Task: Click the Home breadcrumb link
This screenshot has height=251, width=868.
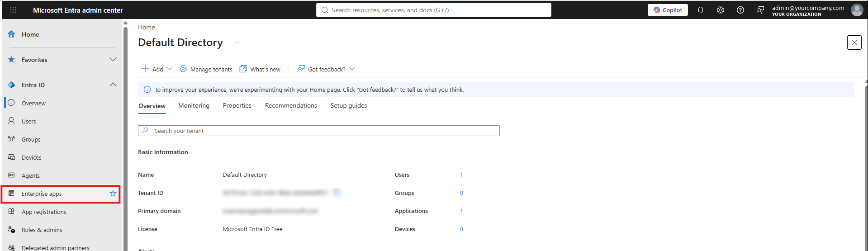Action: 146,27
